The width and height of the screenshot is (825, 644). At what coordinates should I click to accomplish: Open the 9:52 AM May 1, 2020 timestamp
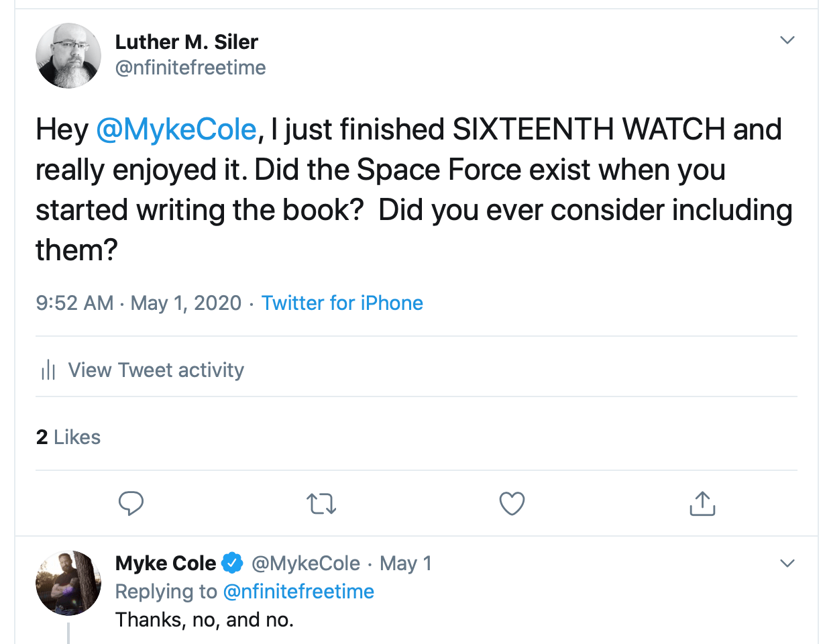pos(138,303)
